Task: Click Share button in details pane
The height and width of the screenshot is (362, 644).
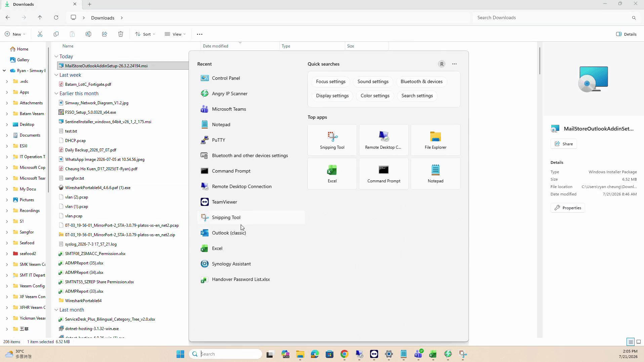Action: [564, 144]
